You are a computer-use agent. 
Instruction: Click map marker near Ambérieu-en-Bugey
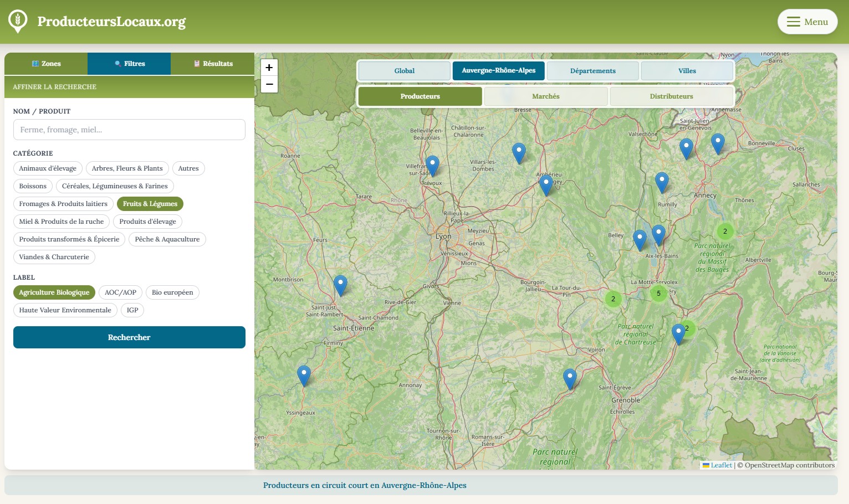546,185
